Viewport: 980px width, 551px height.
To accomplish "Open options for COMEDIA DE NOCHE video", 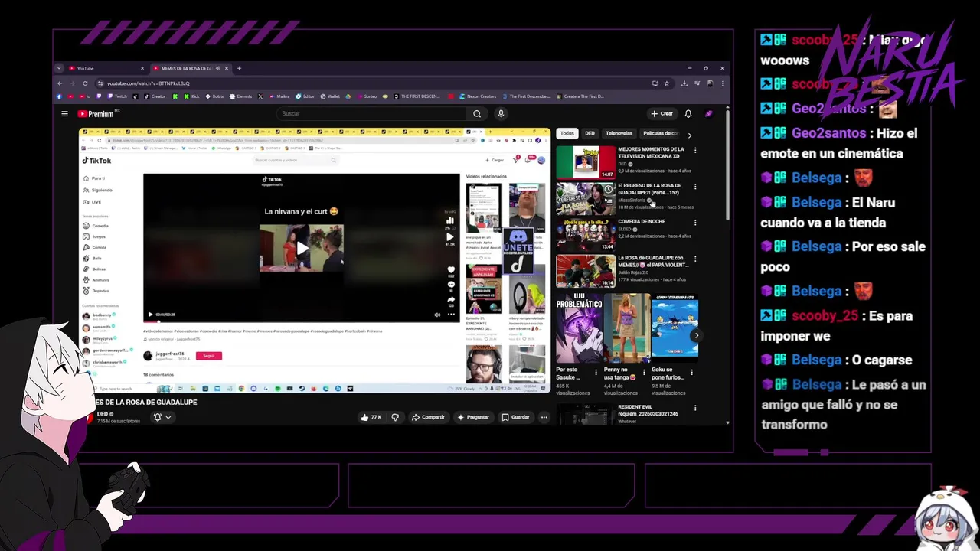I will (695, 223).
